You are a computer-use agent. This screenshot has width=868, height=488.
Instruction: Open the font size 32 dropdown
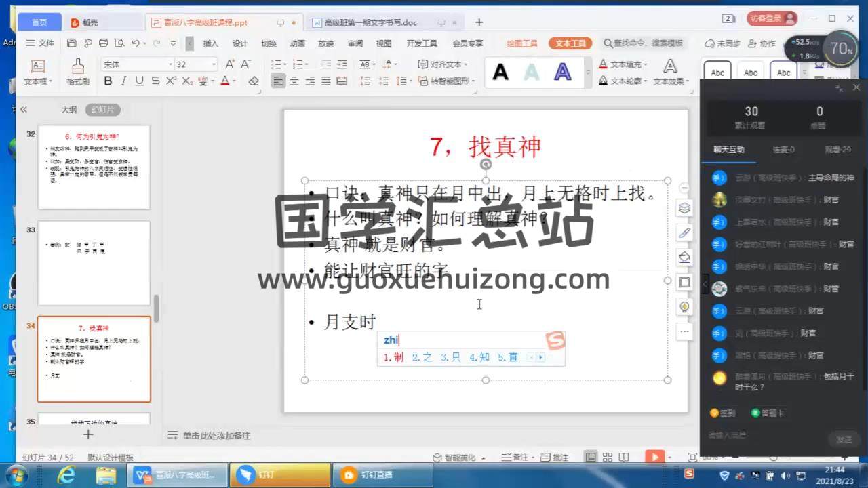pos(214,64)
